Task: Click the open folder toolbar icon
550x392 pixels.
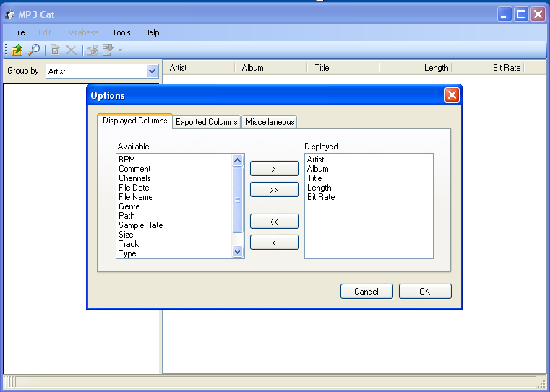Action: (x=17, y=50)
